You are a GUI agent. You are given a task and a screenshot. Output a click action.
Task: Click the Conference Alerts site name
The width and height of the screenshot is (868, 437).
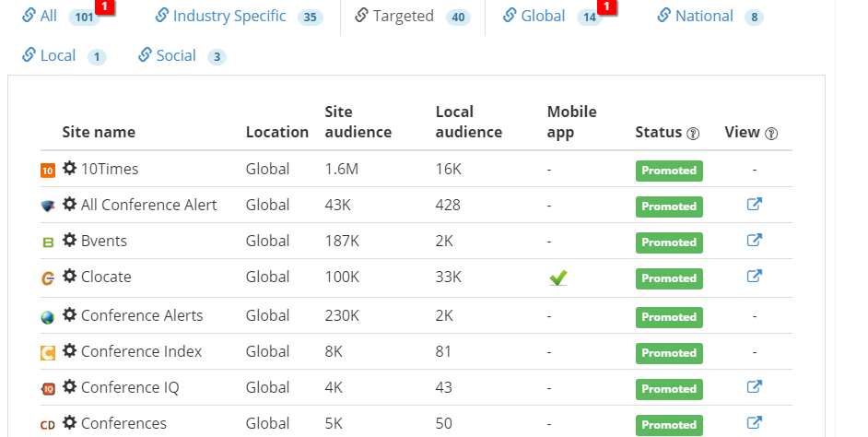click(142, 315)
